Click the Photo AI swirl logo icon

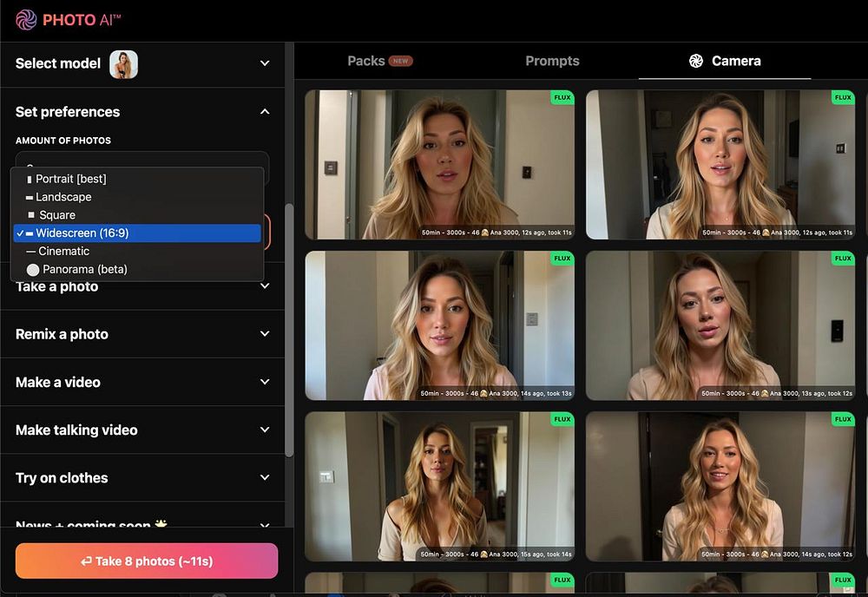26,20
